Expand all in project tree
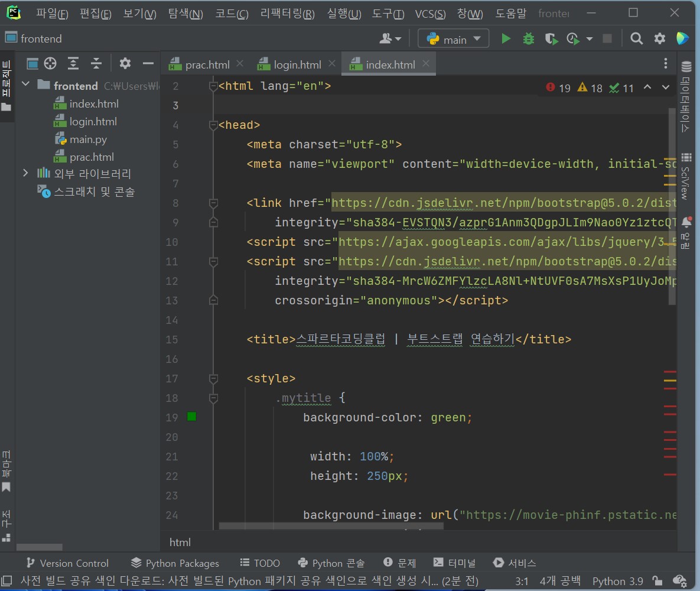Screen dimensions: 700x591 tap(73, 63)
